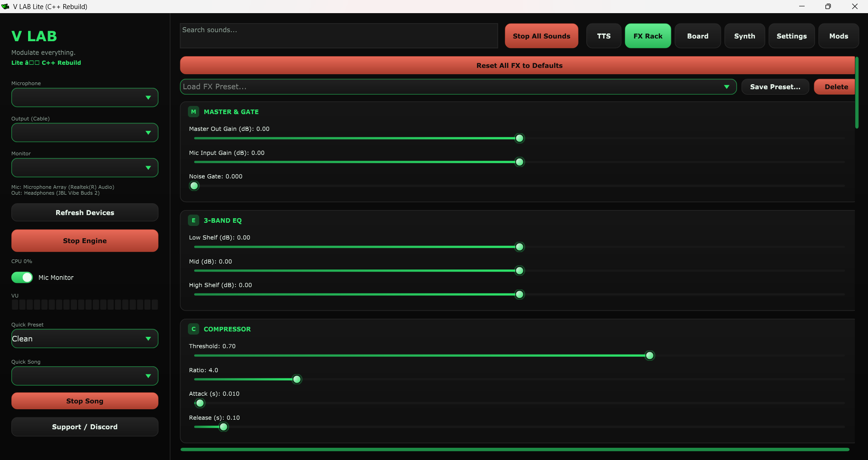The image size is (868, 460).
Task: Click the Search sounds input field
Action: coord(339,36)
